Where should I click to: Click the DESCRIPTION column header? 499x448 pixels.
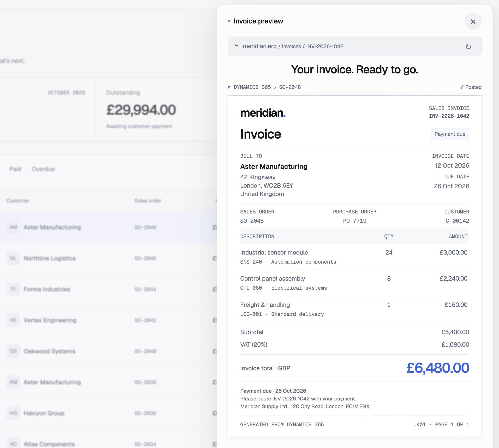(257, 236)
